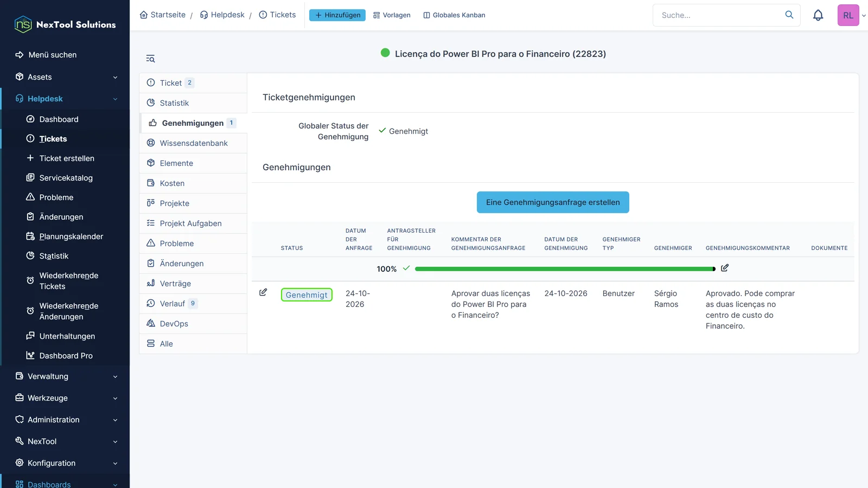Click the Genehmigt status badge
The image size is (868, 488).
click(x=307, y=294)
